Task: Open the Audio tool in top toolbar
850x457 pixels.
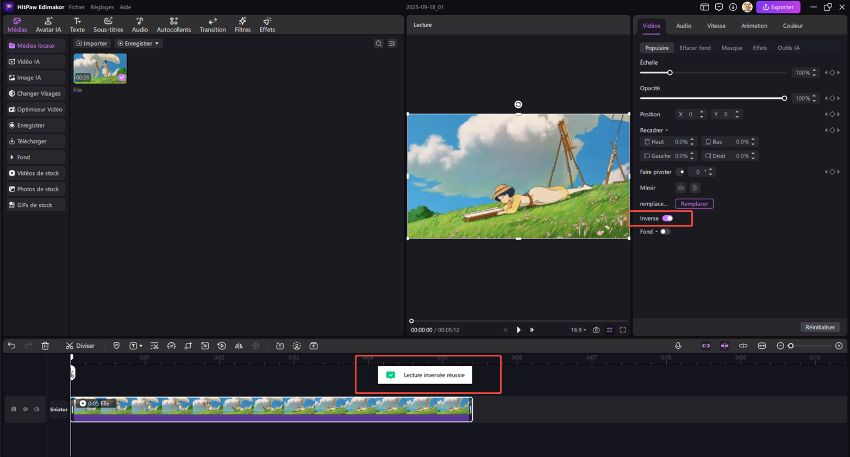Action: coord(140,25)
